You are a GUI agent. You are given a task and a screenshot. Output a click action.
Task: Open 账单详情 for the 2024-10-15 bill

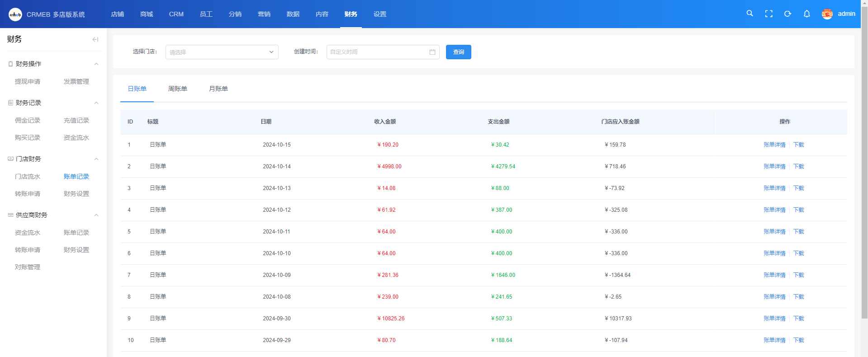click(774, 145)
